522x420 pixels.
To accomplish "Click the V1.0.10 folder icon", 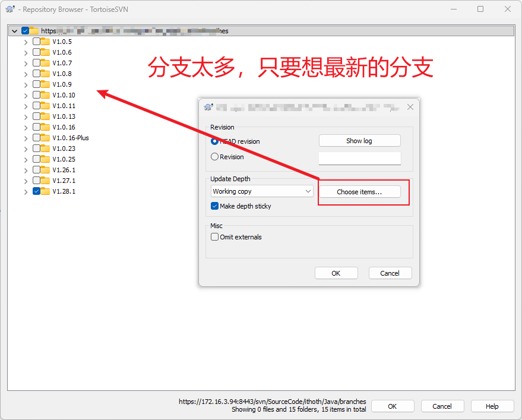I will point(45,95).
